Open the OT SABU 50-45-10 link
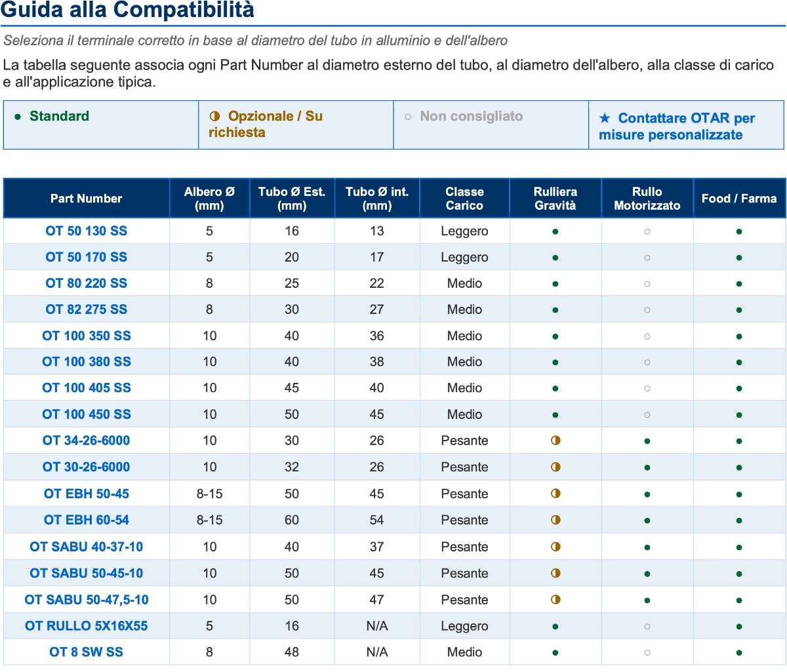 coord(87,573)
